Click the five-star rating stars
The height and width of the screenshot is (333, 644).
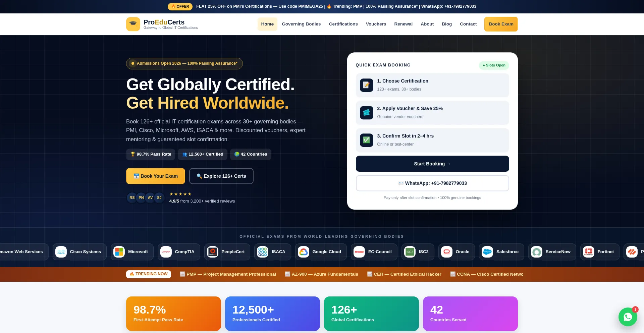(180, 194)
